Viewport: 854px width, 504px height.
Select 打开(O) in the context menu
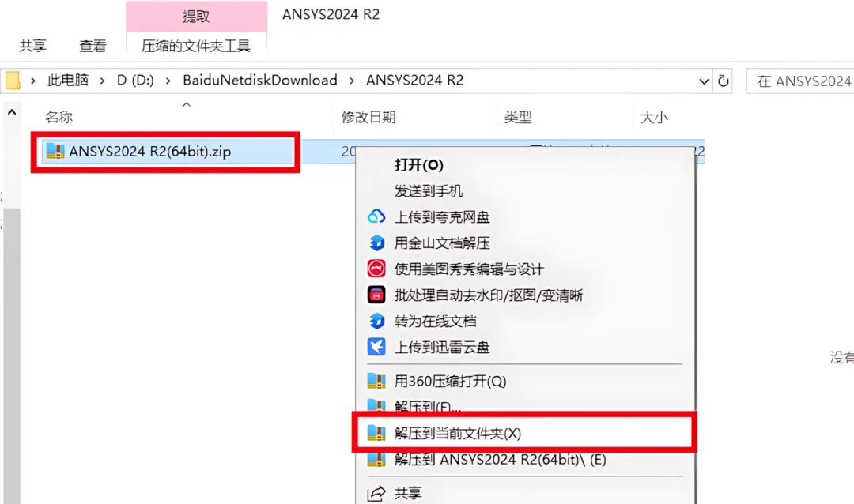click(419, 165)
